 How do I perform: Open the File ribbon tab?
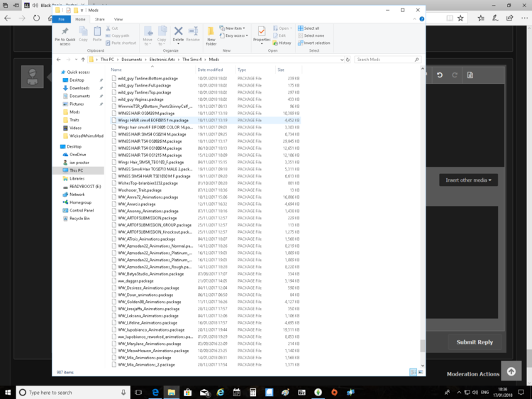[x=62, y=19]
